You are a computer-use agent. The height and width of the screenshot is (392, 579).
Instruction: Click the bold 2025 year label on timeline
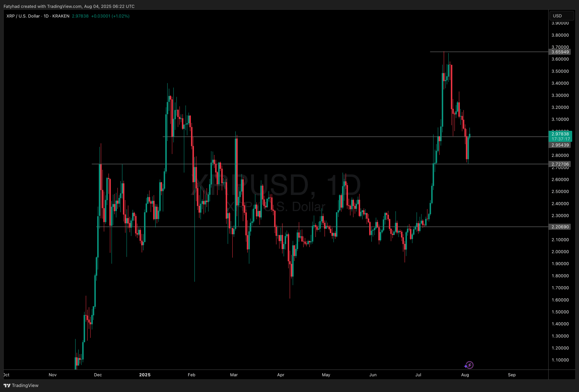click(145, 375)
